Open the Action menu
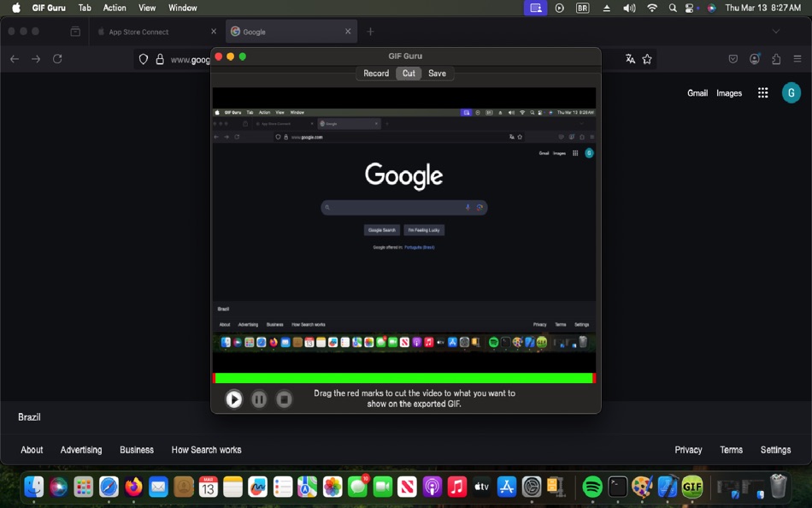This screenshot has width=812, height=508. click(115, 8)
